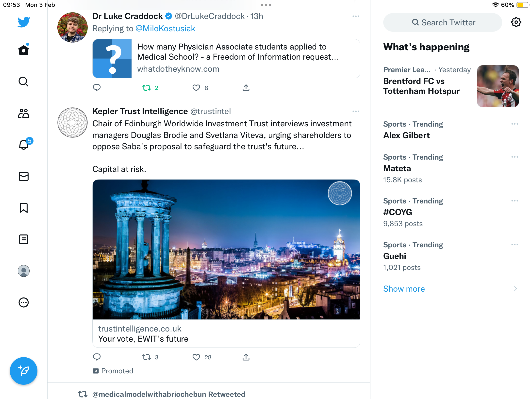Open options for #COYG trend
This screenshot has height=399, width=532.
click(x=515, y=201)
